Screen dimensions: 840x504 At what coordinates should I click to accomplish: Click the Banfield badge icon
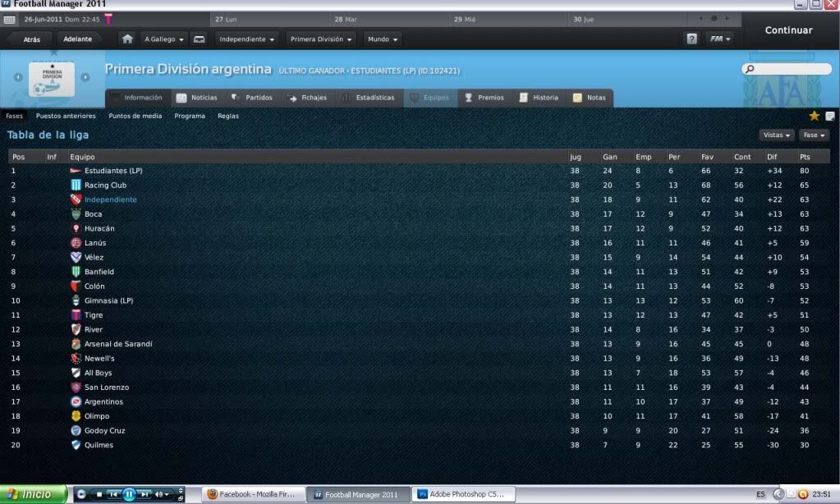point(76,272)
